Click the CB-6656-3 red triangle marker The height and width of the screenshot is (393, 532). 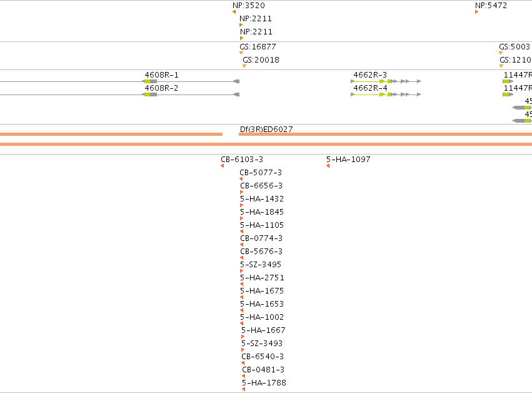pos(241,192)
